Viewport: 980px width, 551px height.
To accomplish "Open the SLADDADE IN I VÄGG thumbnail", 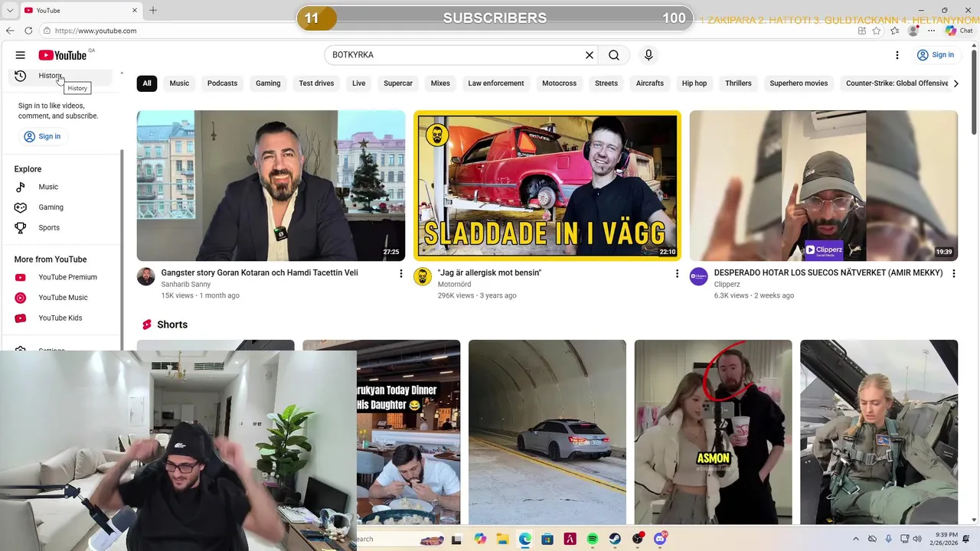I will [547, 186].
